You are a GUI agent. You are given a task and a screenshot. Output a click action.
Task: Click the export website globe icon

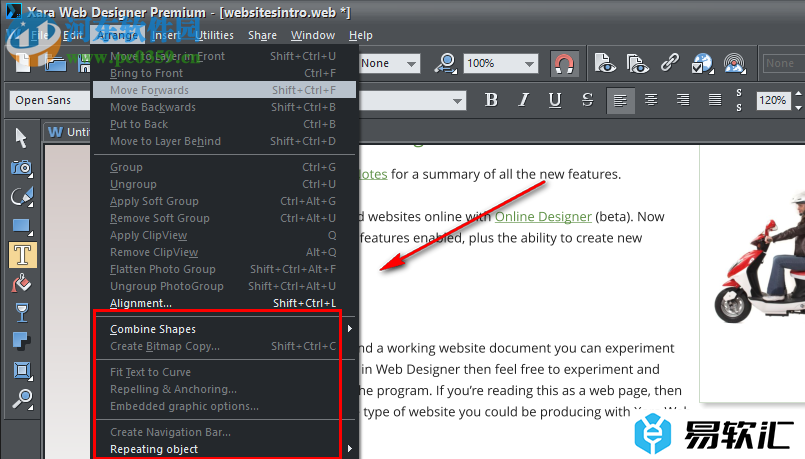(702, 64)
